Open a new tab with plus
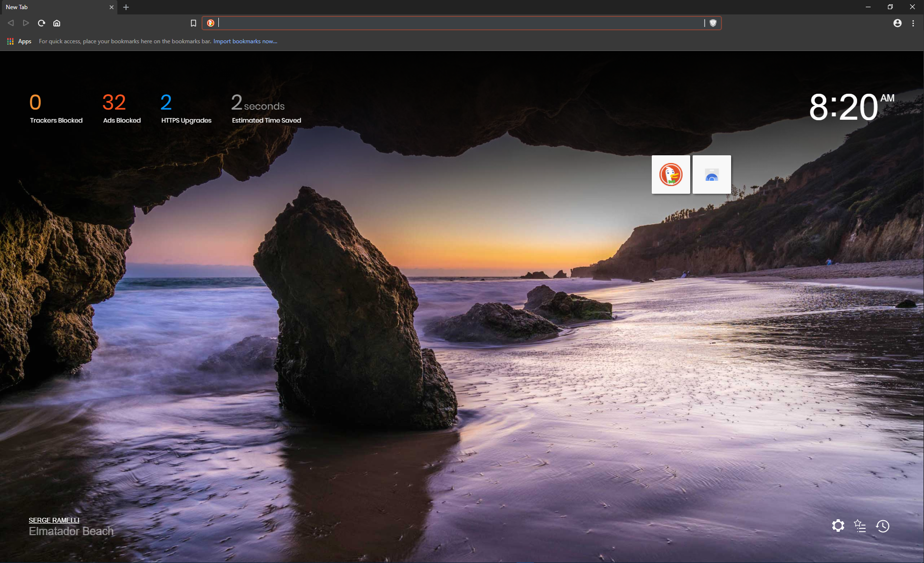Screen dimensions: 924x563 (x=126, y=7)
